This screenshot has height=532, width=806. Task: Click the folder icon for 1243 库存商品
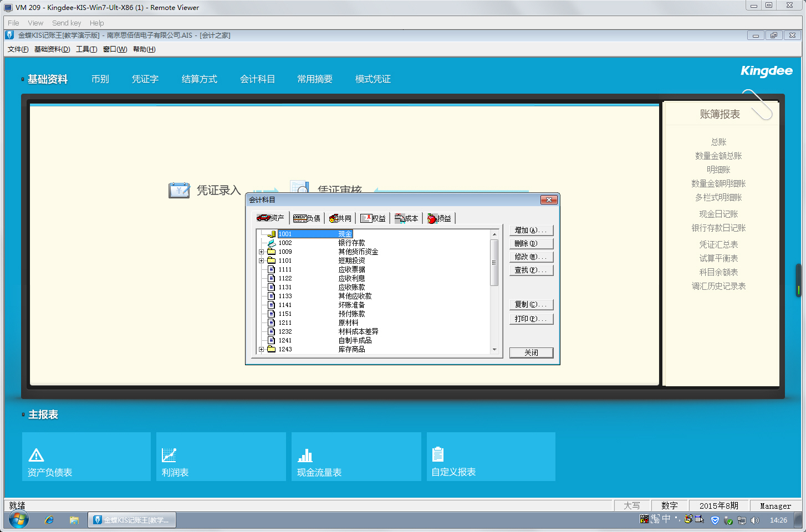click(272, 349)
